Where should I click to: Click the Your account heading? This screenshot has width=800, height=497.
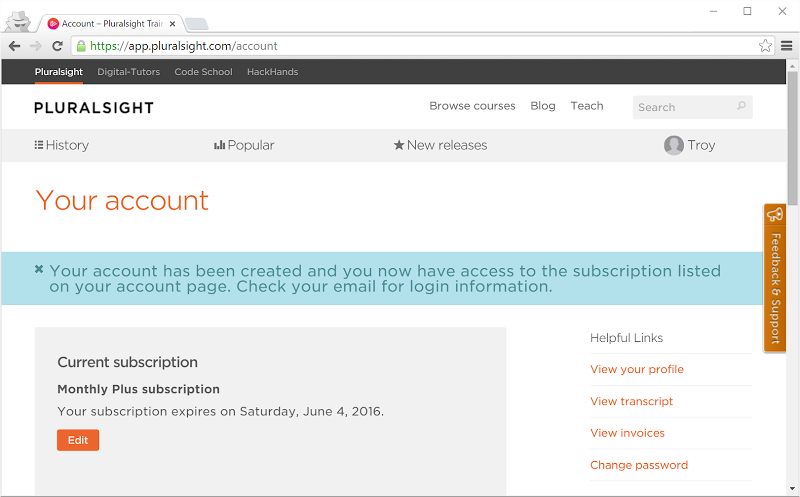(122, 200)
